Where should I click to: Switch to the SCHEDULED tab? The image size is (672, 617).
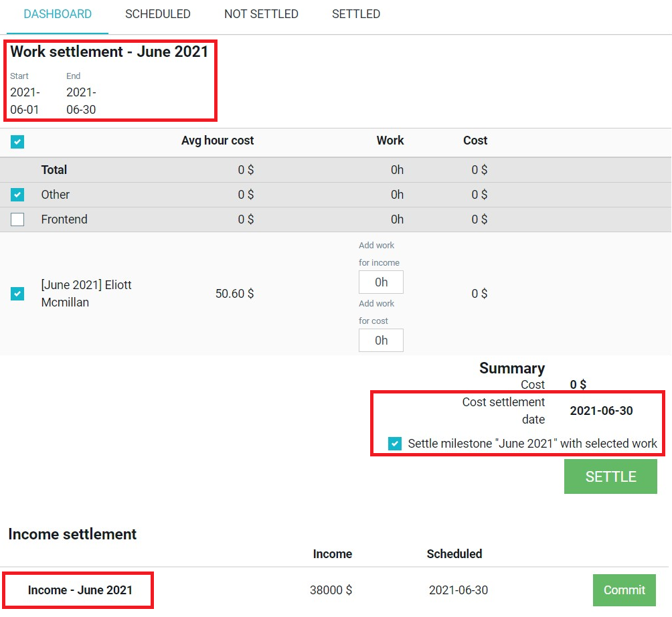click(158, 14)
